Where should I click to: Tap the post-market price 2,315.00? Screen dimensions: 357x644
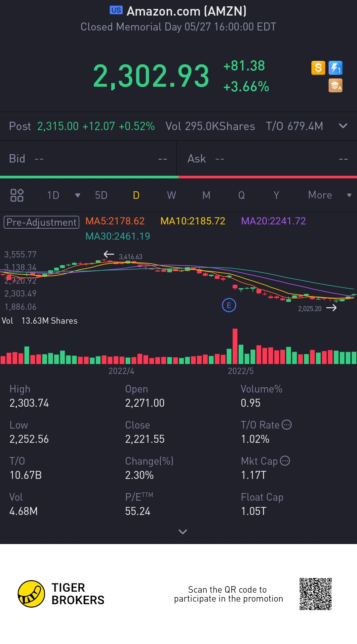[x=58, y=126]
